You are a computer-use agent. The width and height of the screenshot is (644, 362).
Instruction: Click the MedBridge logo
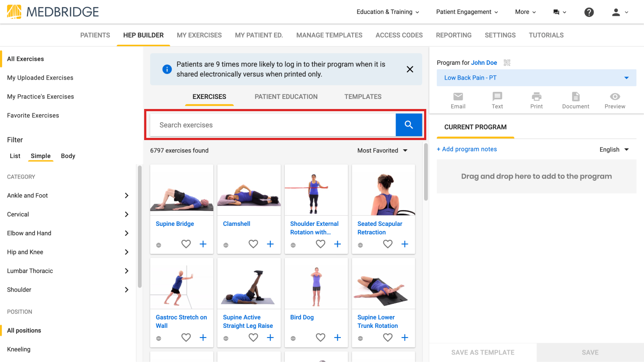point(53,12)
